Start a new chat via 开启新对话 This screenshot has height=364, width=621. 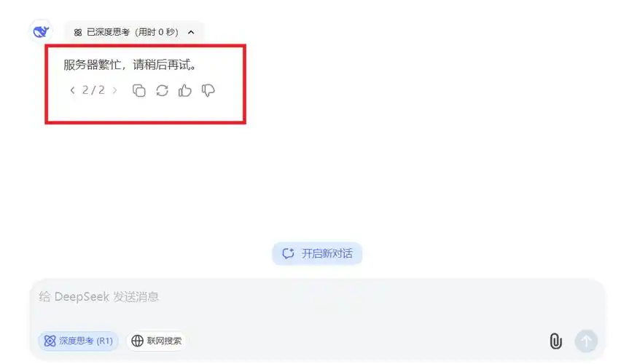pyautogui.click(x=317, y=253)
